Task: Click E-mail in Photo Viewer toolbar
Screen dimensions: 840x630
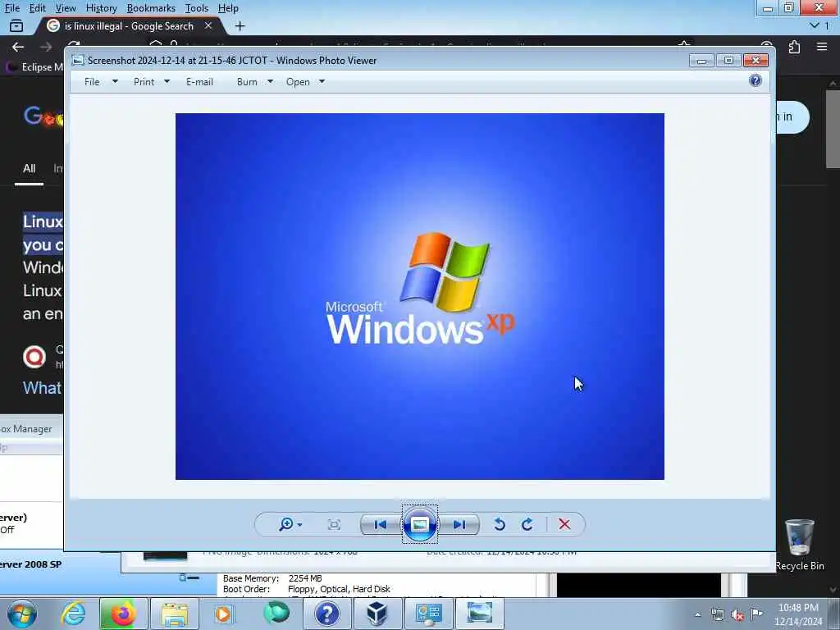Action: [x=199, y=82]
